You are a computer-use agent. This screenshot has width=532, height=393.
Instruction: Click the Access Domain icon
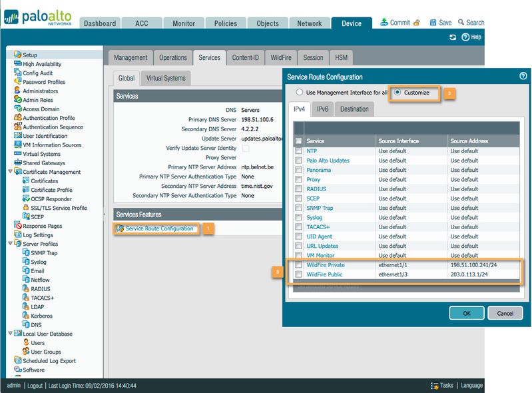click(17, 109)
